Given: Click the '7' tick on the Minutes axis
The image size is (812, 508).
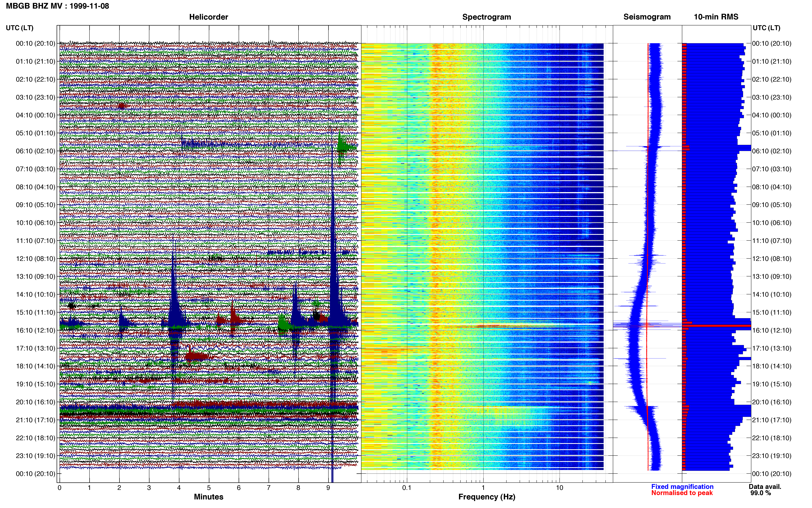Looking at the screenshot, I should point(269,488).
